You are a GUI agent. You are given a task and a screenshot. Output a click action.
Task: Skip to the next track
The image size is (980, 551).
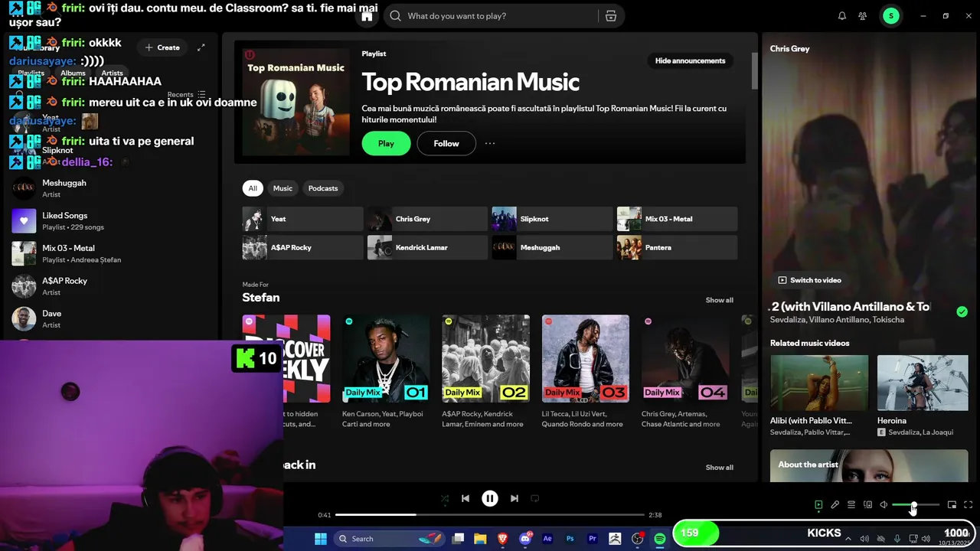coord(514,498)
